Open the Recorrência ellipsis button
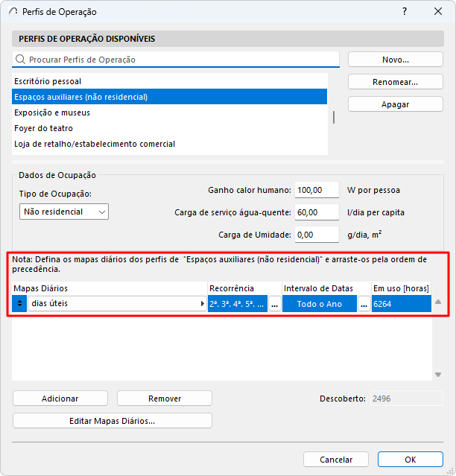456x476 pixels. 274,304
